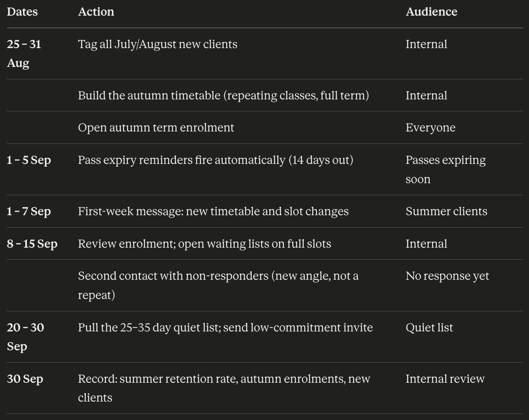Select 'Build the autumn timetable' action cell

(x=223, y=95)
